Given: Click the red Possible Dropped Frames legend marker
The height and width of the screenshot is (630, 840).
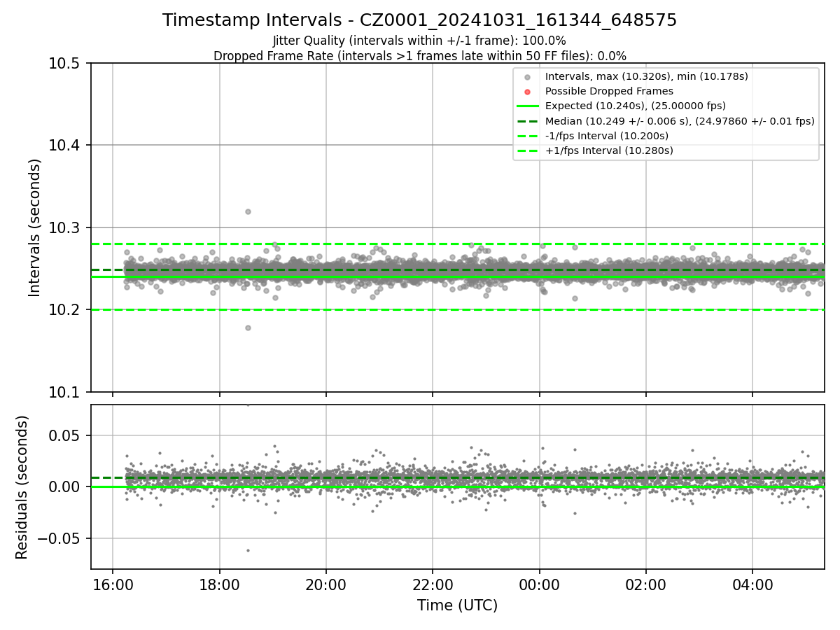Looking at the screenshot, I should [528, 92].
